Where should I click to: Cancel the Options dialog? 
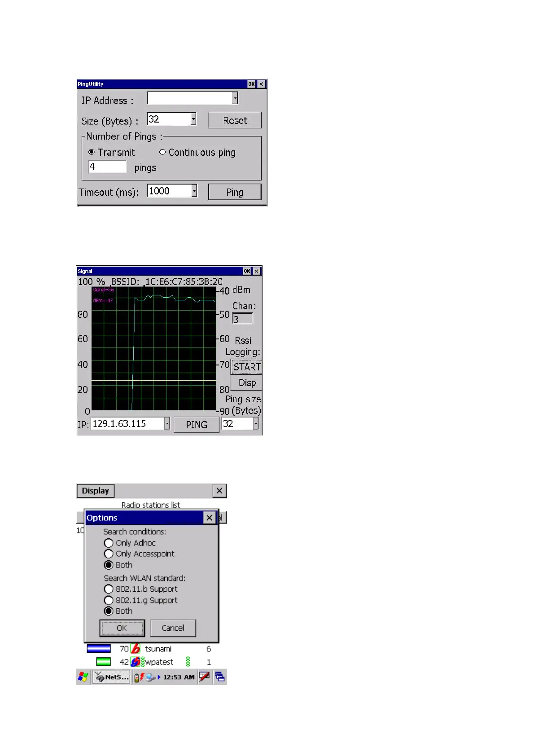pyautogui.click(x=173, y=628)
